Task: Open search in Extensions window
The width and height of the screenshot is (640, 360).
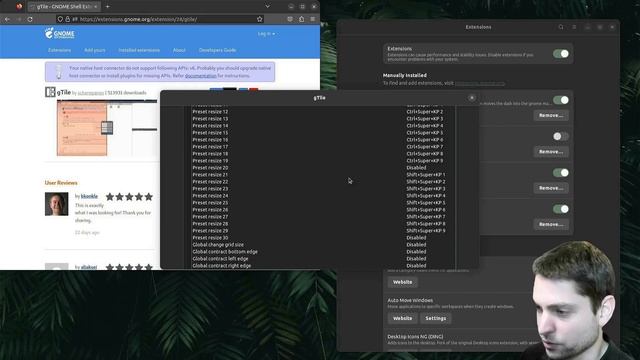Action: click(561, 27)
